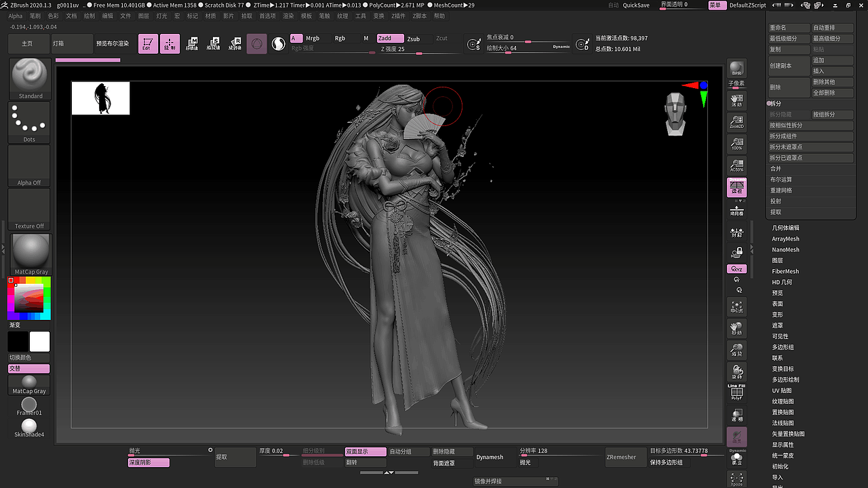868x488 pixels.
Task: Toggle transparency (透明) mode
Action: [x=736, y=415]
